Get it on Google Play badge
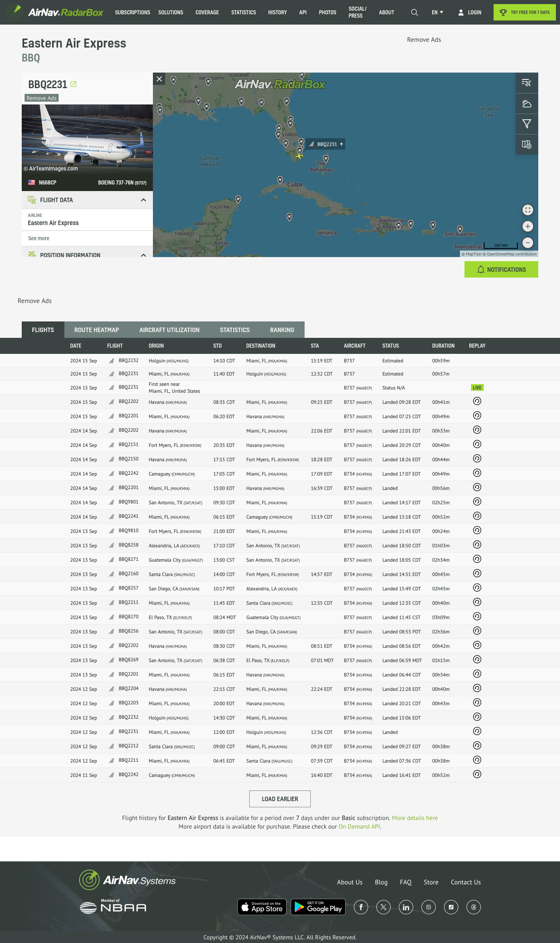Screen dimensions: 560x943 tap(318, 907)
